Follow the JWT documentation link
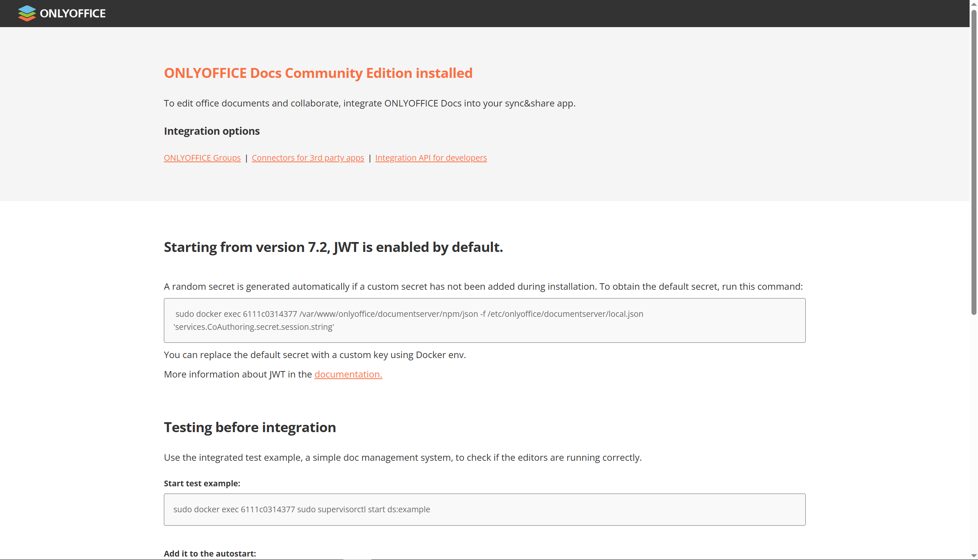Viewport: 978px width, 560px height. coord(348,374)
